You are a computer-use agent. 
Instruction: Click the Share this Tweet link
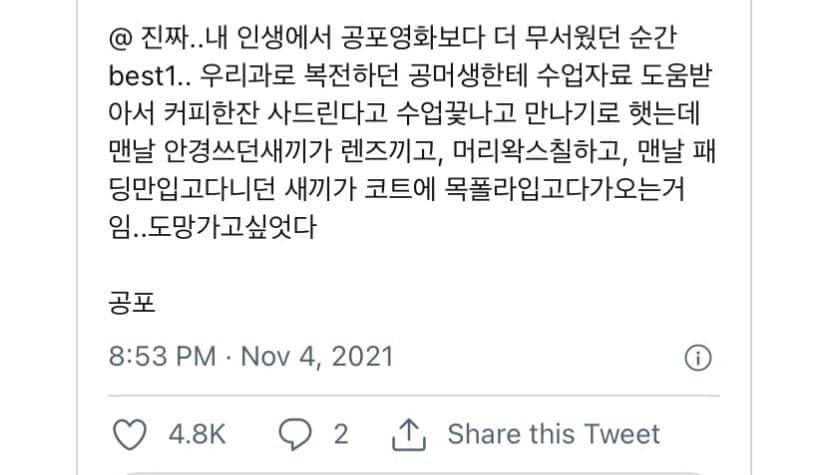pyautogui.click(x=553, y=434)
